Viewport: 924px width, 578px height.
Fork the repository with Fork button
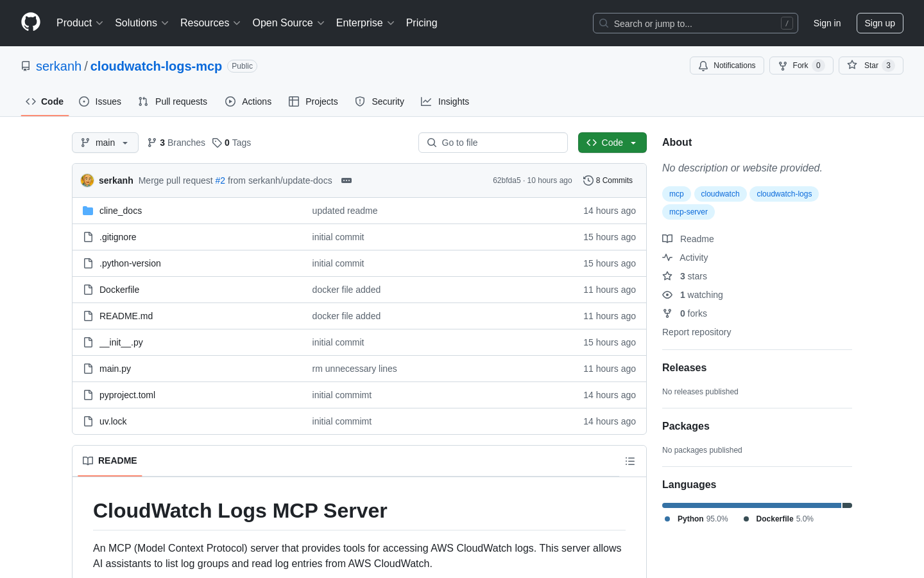[801, 66]
